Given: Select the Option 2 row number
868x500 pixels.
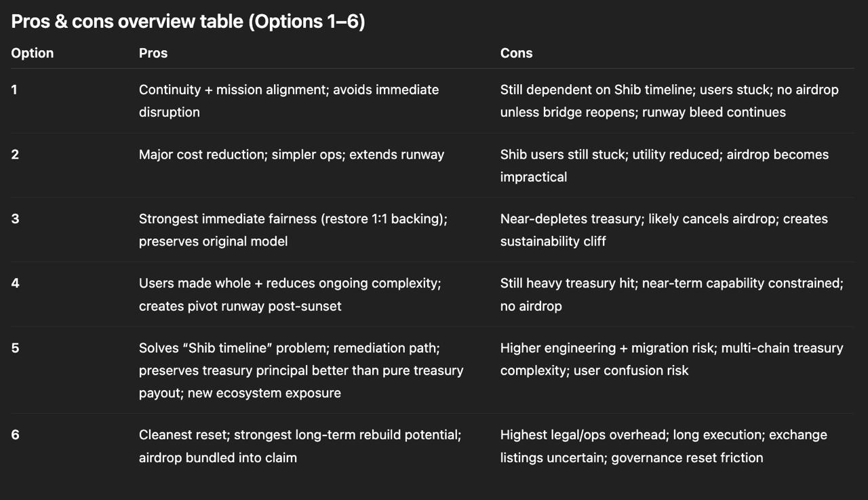Looking at the screenshot, I should (x=15, y=154).
